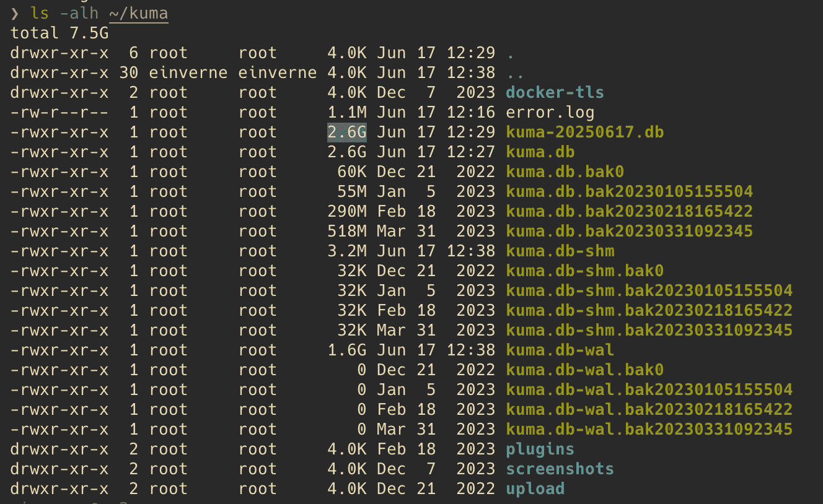Click kuma.db.bak20230105155504 file name
Viewport: 823px width, 504px height.
[629, 192]
